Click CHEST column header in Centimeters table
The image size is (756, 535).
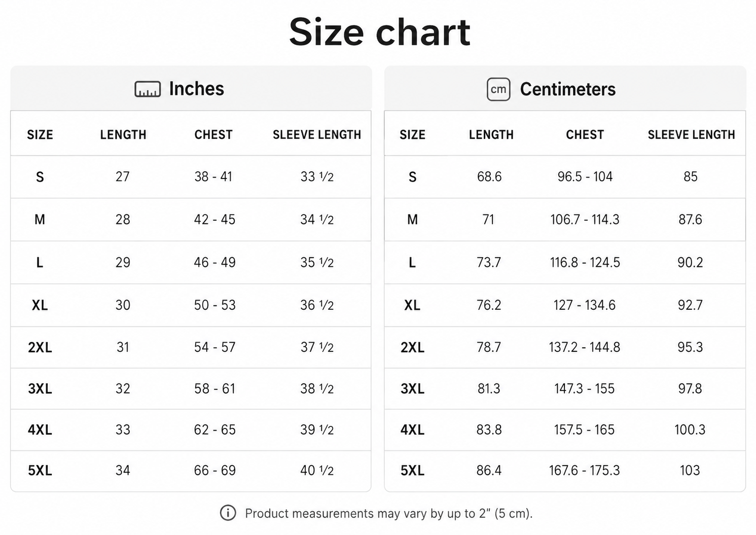click(x=585, y=134)
